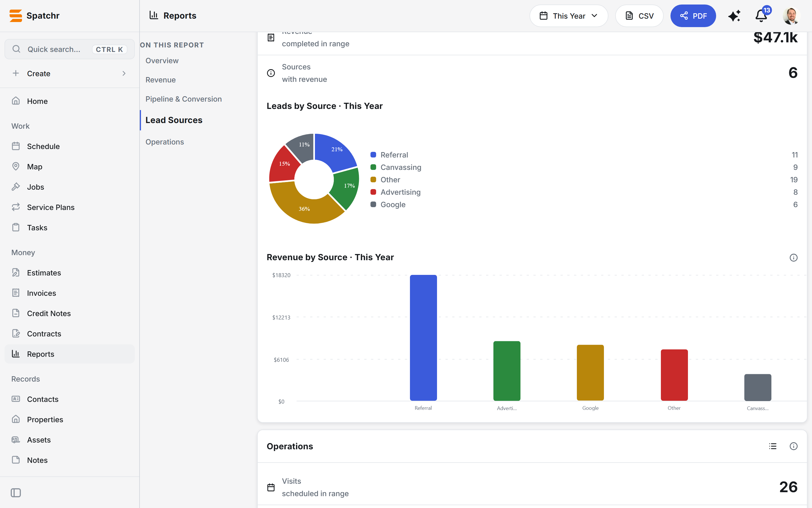Open Contracts in sidebar
The width and height of the screenshot is (812, 508).
(x=69, y=334)
